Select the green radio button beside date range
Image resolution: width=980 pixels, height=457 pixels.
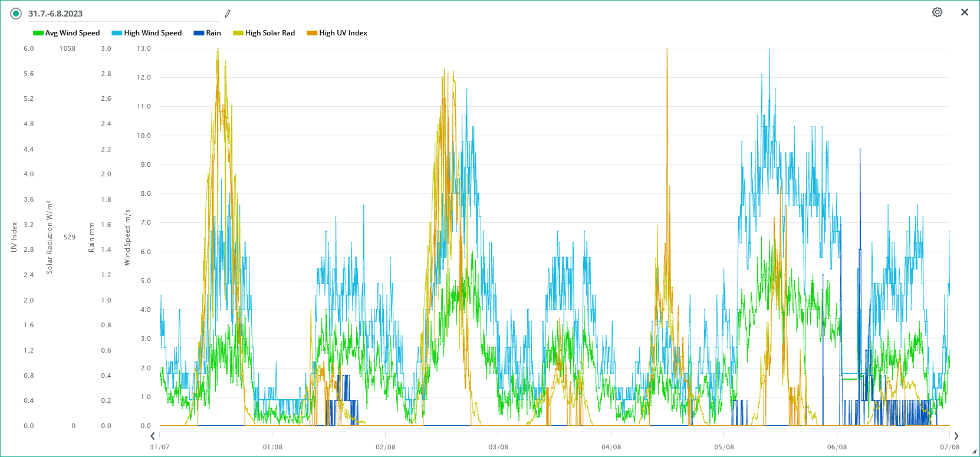tap(16, 14)
